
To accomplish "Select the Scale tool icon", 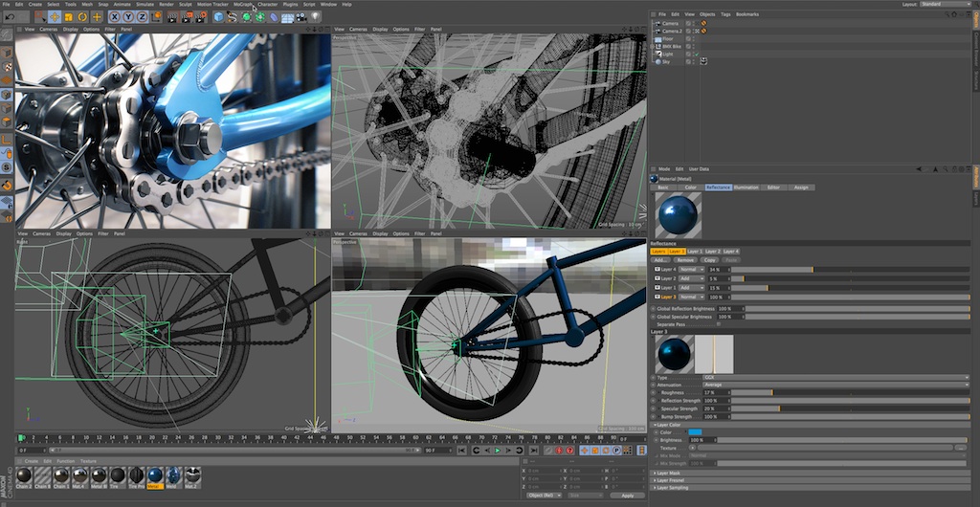I will pos(68,17).
